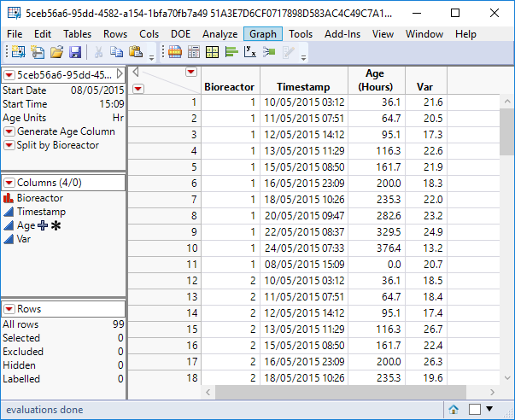515x420 pixels.
Task: Click the New Data Table toolbar icon
Action: click(x=18, y=53)
